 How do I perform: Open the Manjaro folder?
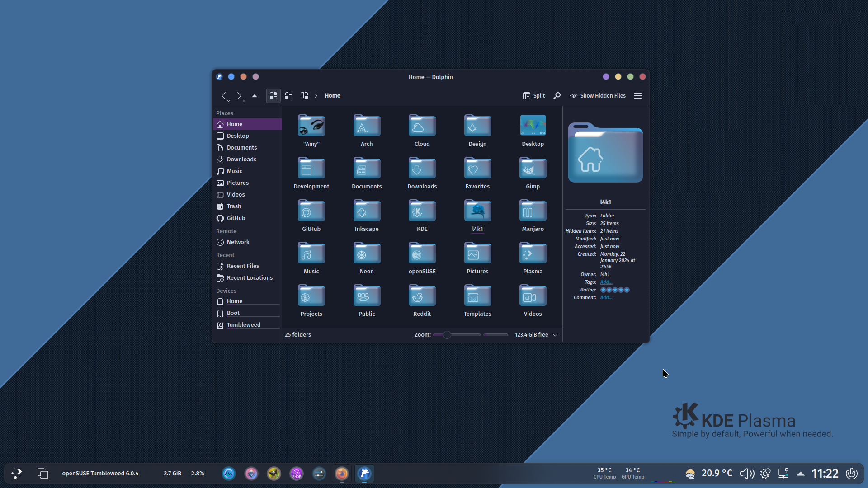click(x=533, y=216)
